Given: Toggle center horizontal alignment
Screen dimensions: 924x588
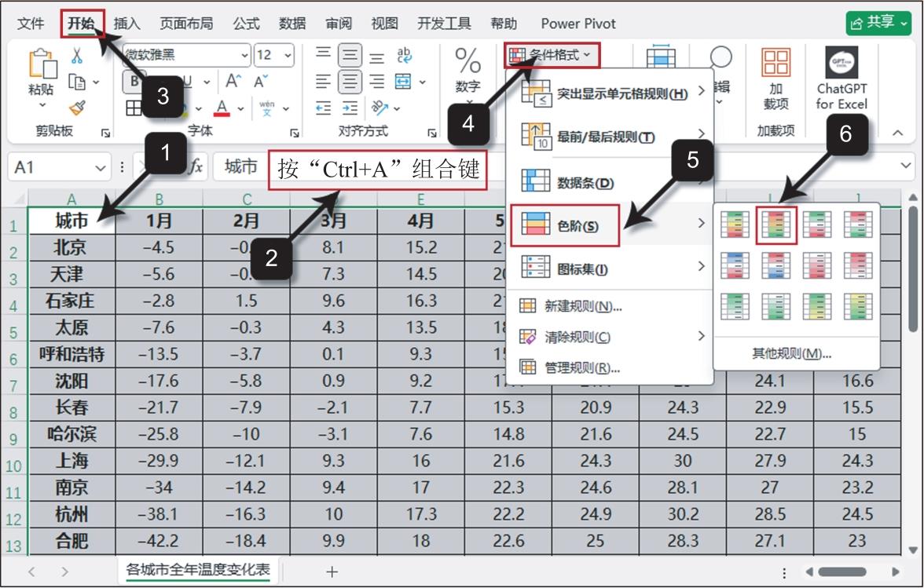Looking at the screenshot, I should 350,81.
